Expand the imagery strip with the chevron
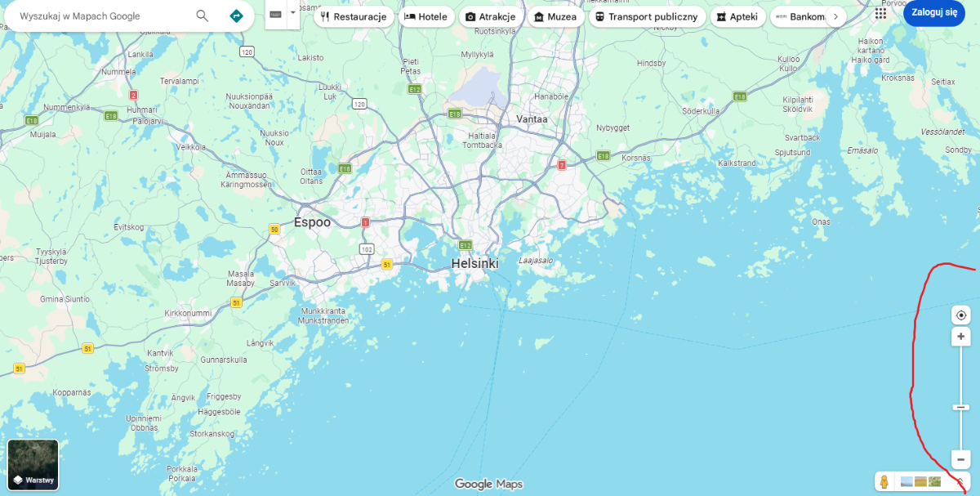The height and width of the screenshot is (496, 980). [x=960, y=482]
